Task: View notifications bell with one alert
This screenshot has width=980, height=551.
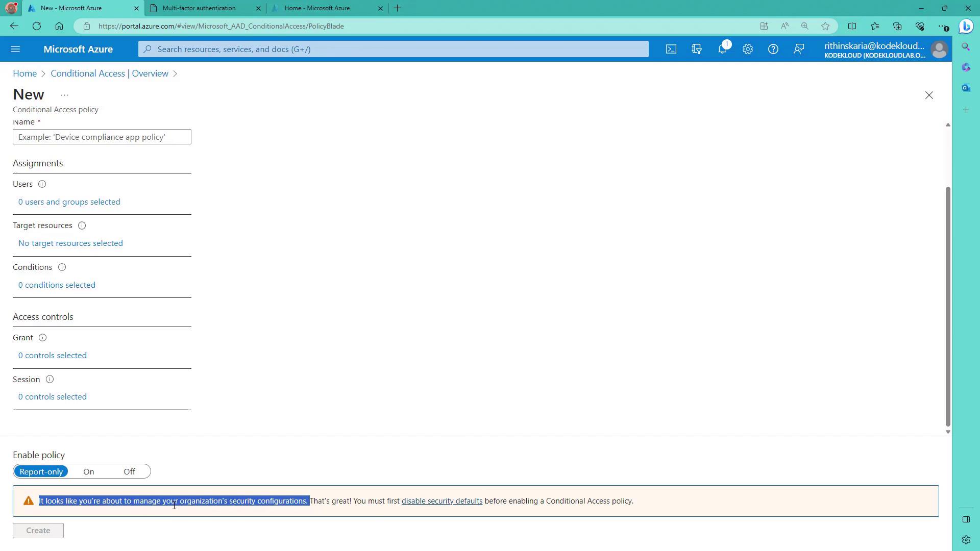Action: point(722,49)
